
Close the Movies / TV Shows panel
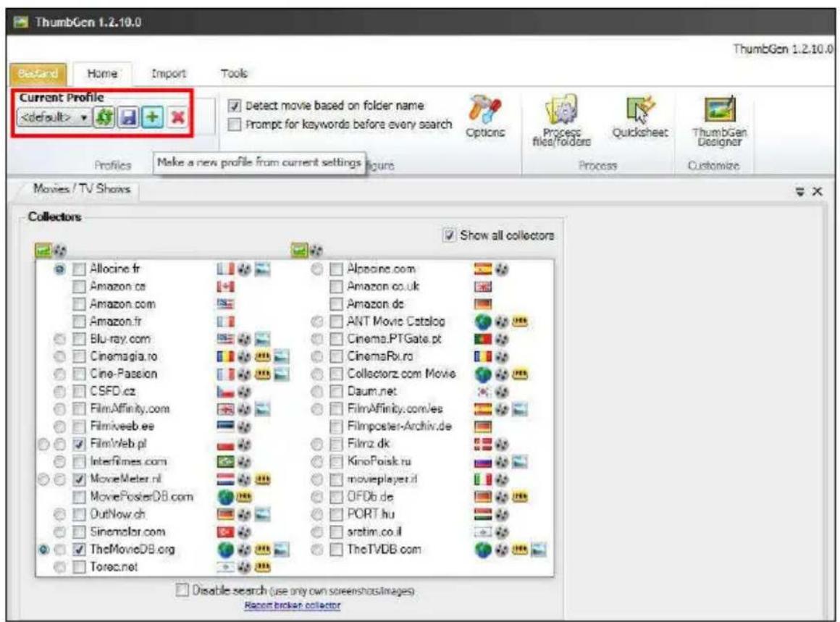coord(817,191)
